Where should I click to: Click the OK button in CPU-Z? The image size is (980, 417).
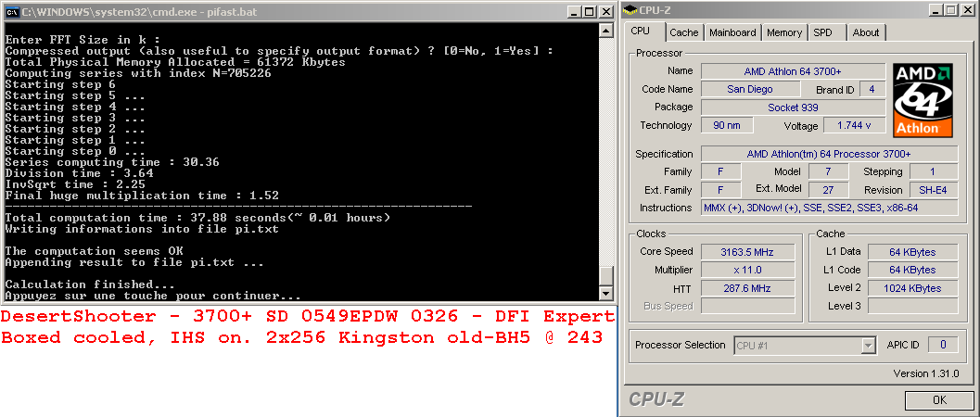click(939, 399)
